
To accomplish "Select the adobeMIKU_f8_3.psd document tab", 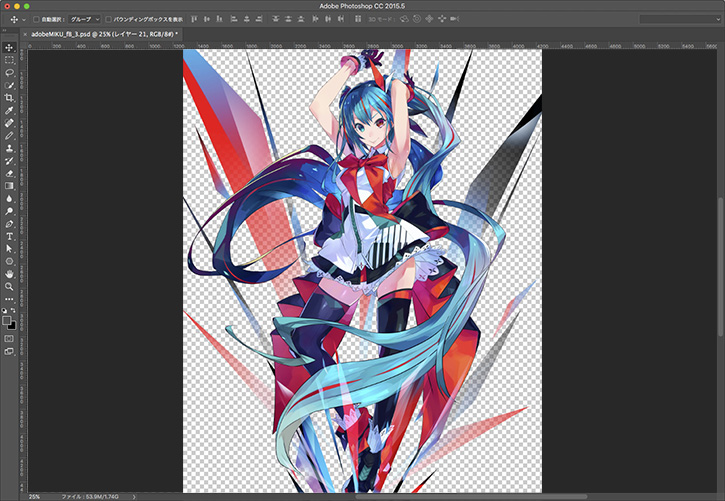I will click(104, 34).
